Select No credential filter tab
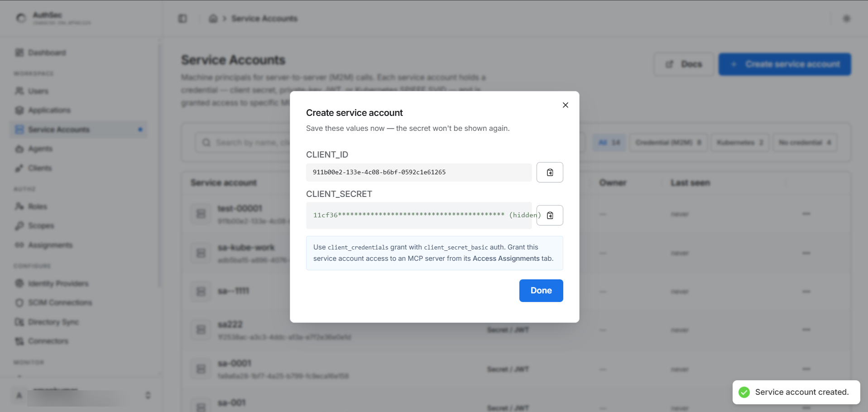 805,143
